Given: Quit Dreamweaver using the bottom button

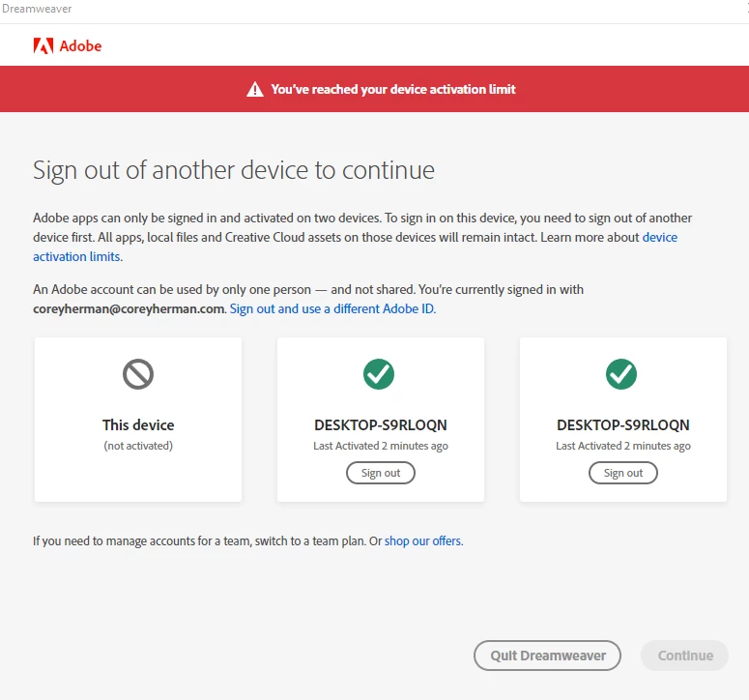Looking at the screenshot, I should (547, 656).
